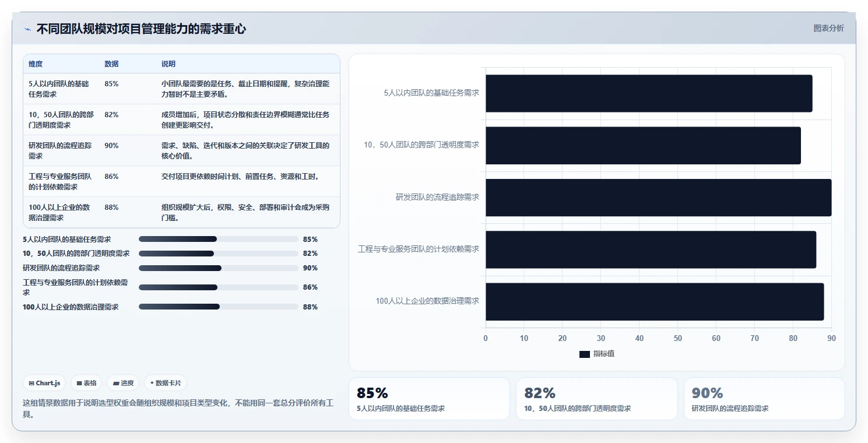Click chart axis label 5人以内团队的基础任务需求
The height and width of the screenshot is (443, 868).
pos(431,93)
